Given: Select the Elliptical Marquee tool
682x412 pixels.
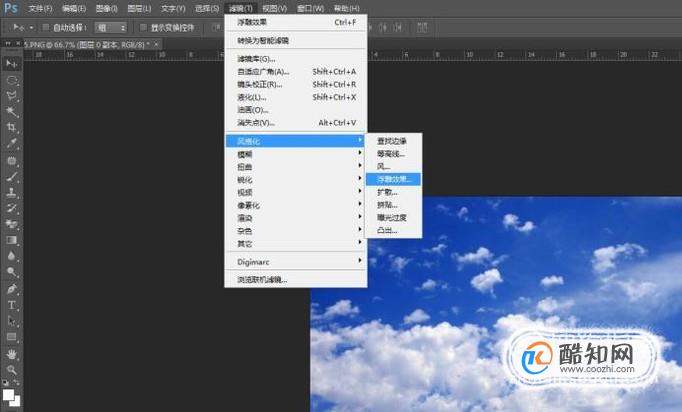Looking at the screenshot, I should point(11,80).
